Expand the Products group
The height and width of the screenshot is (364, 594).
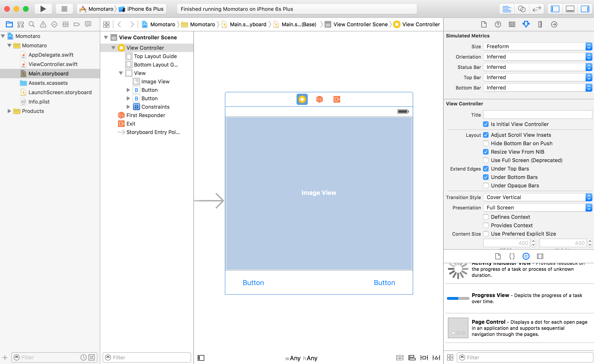[x=9, y=111]
